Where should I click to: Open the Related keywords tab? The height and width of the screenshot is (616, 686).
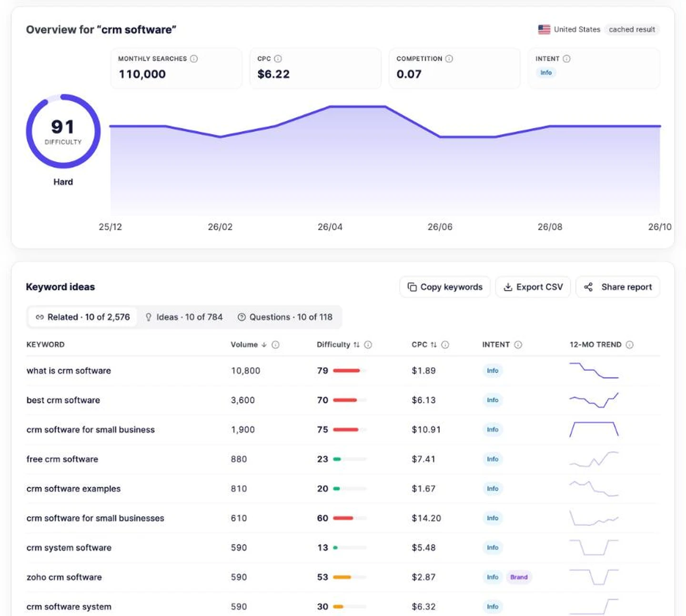(83, 317)
